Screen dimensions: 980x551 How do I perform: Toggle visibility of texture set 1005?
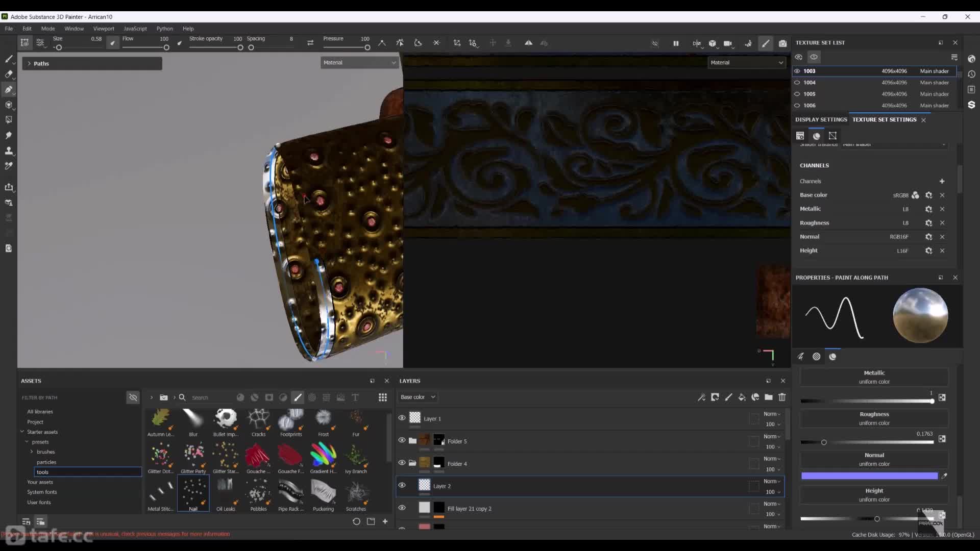click(797, 94)
